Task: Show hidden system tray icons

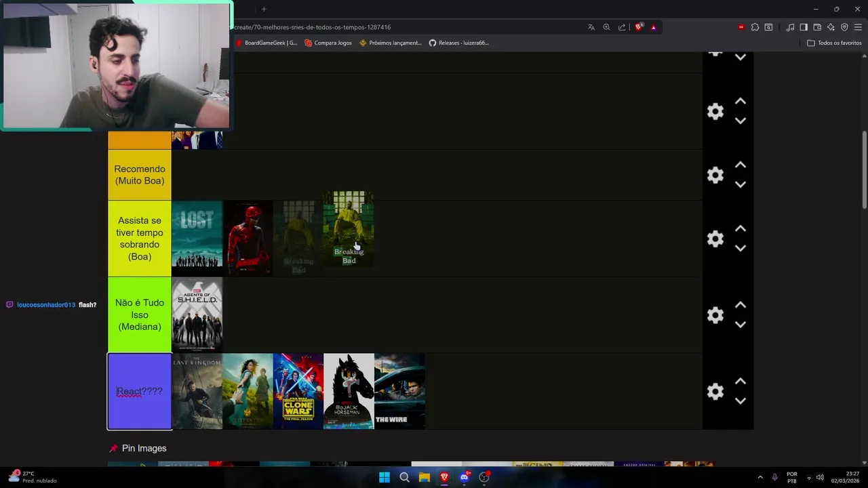Action: [x=759, y=477]
